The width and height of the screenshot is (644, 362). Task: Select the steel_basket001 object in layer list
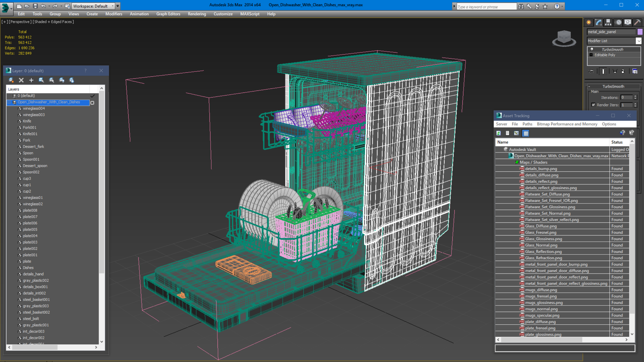click(x=36, y=299)
